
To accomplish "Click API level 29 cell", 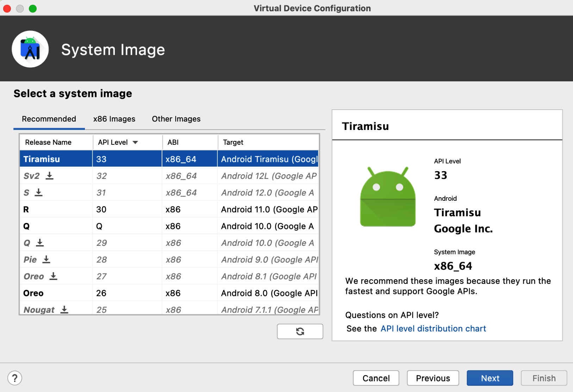I will tap(127, 243).
